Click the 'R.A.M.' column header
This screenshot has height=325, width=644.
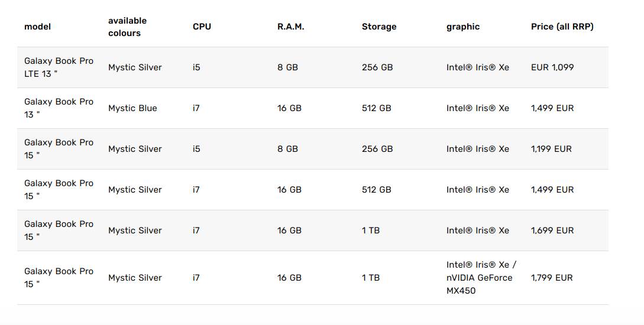[x=290, y=27]
